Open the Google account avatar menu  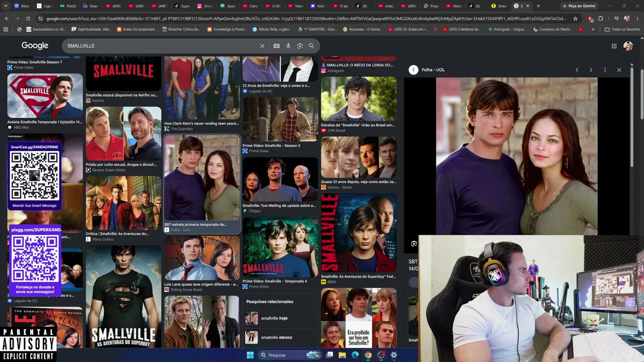pyautogui.click(x=628, y=46)
